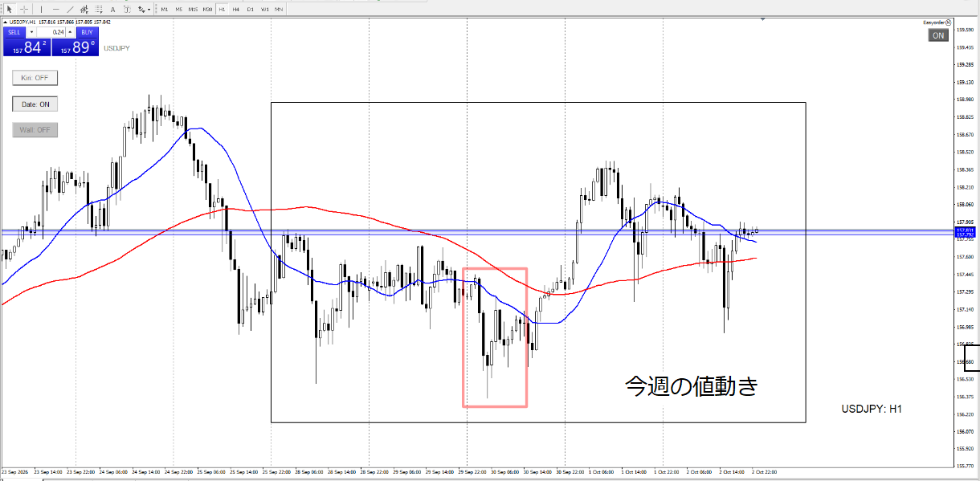Click the sell price 157.84 tile
This screenshot has width=980, height=481.
click(x=27, y=47)
